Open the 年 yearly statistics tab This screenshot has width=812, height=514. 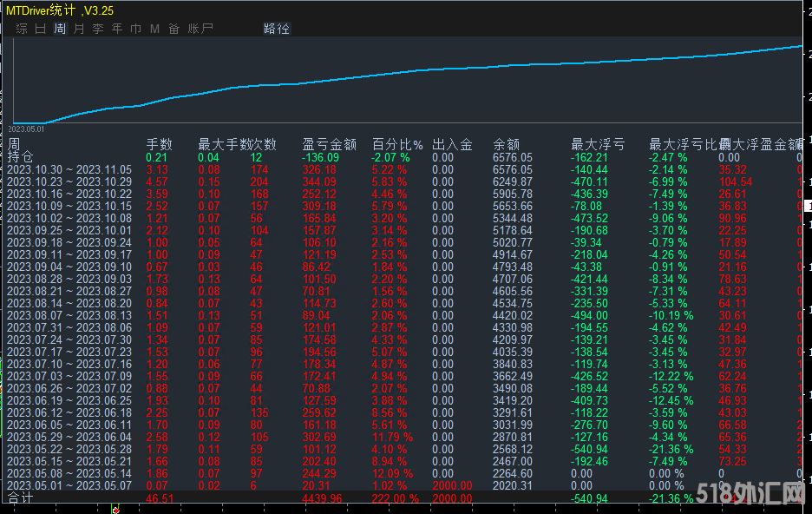point(117,29)
